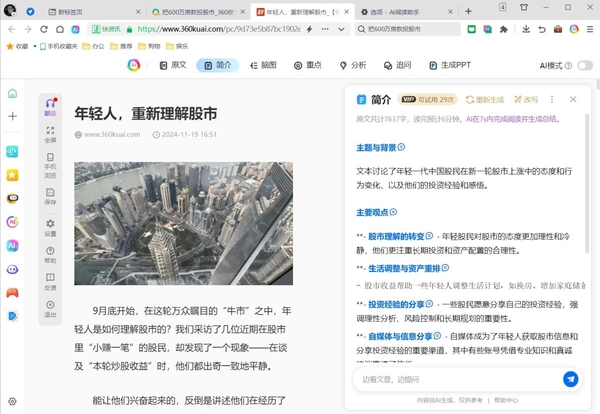
Task: Go to browser home page
Action: click(60, 29)
